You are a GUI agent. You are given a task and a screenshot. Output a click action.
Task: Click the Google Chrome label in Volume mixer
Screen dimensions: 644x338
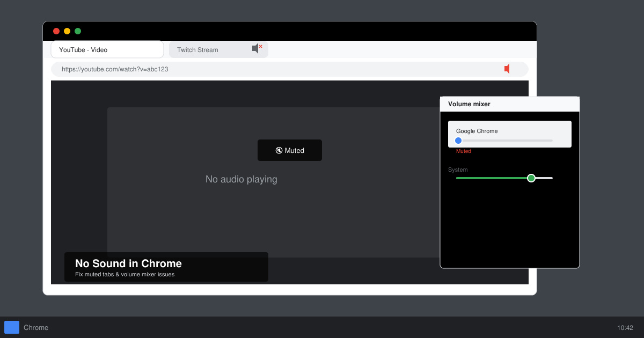tap(477, 131)
